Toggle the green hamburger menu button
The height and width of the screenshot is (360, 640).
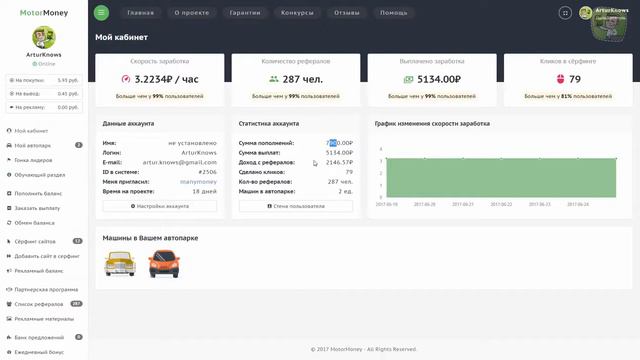click(101, 13)
